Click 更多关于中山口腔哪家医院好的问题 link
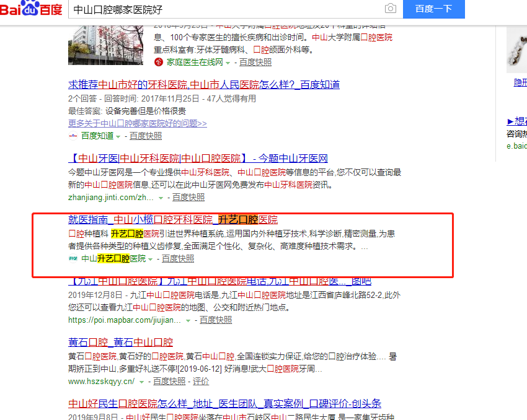This screenshot has width=527, height=420. click(x=138, y=123)
